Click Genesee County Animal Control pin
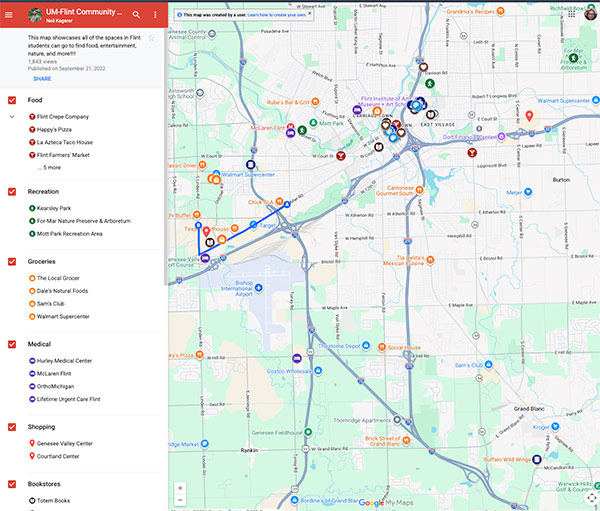Screen dimensions: 600x511 coord(212,34)
